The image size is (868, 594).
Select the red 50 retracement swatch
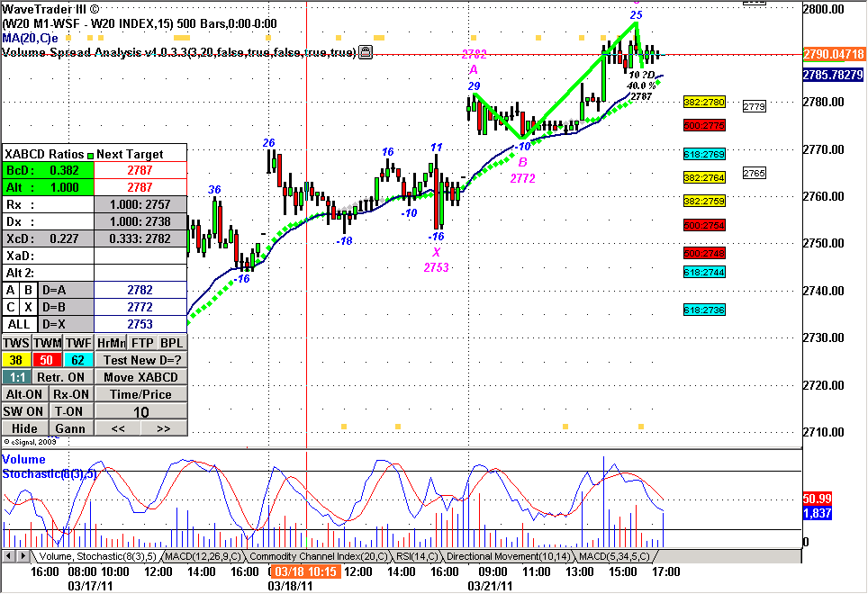point(47,360)
